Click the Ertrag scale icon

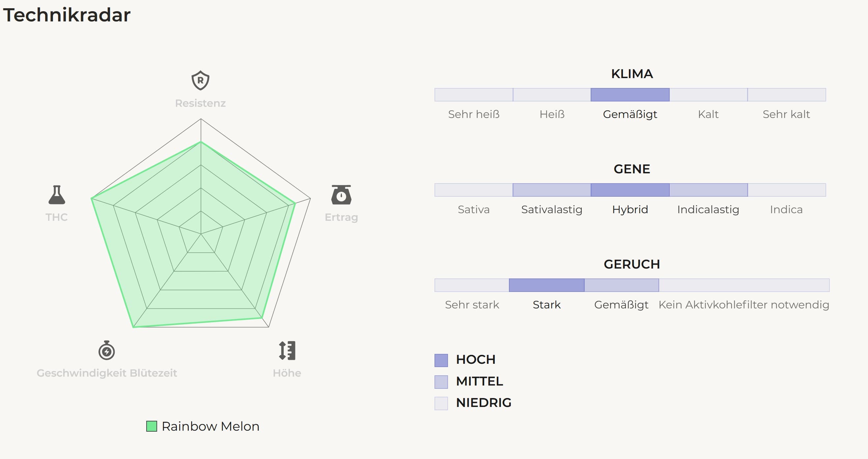341,195
